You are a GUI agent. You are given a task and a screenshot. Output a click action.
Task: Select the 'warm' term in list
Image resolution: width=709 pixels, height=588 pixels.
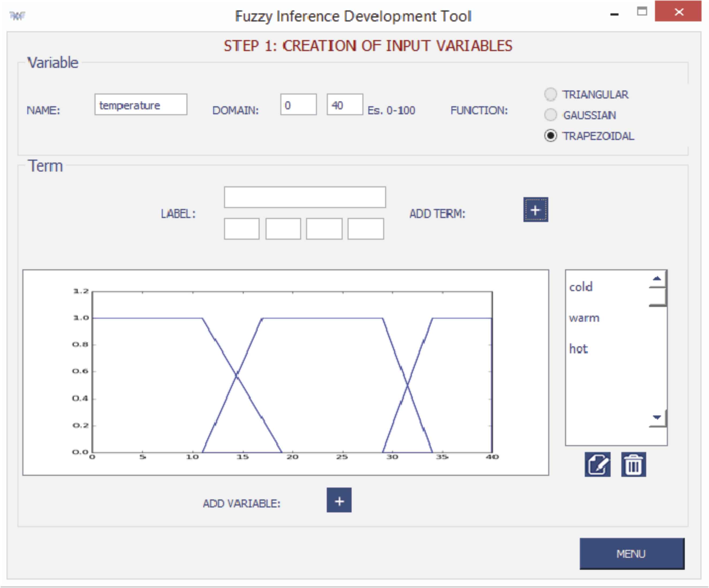[x=584, y=318]
